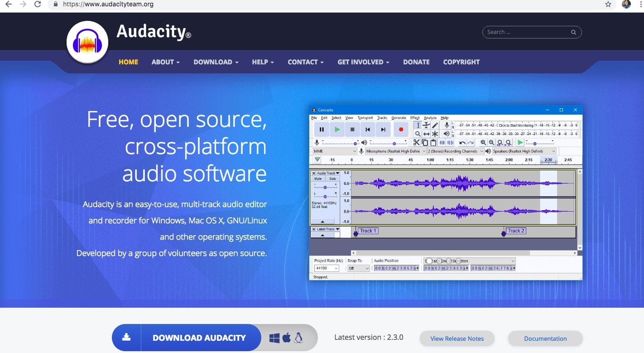Click the website Search field

point(532,32)
